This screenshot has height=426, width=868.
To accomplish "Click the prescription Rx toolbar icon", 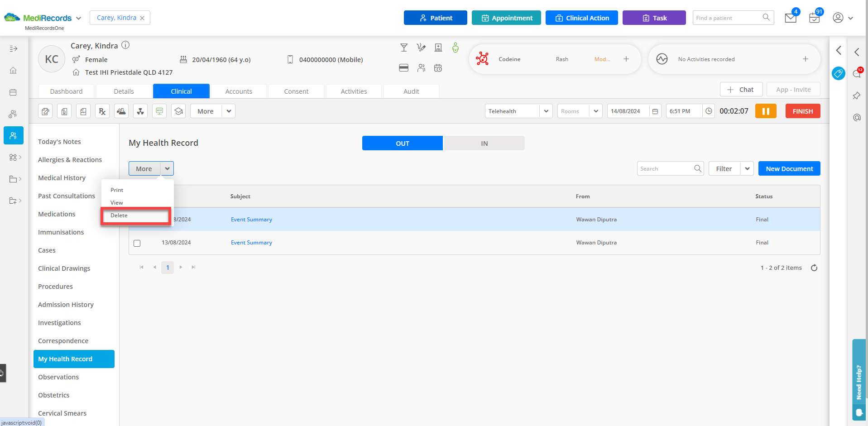I will point(102,111).
